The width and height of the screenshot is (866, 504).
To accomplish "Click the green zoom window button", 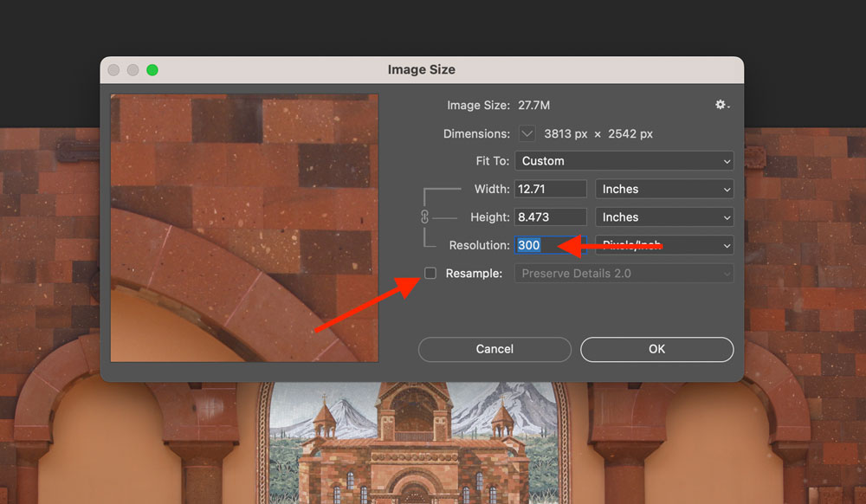I will (152, 70).
